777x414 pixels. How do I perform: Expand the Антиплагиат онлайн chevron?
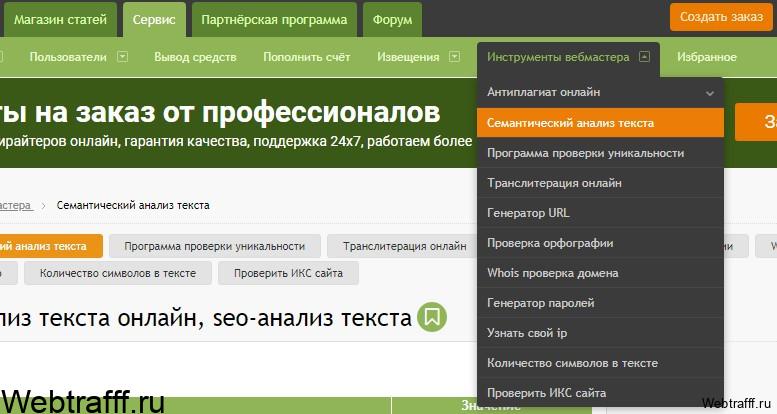[x=710, y=93]
